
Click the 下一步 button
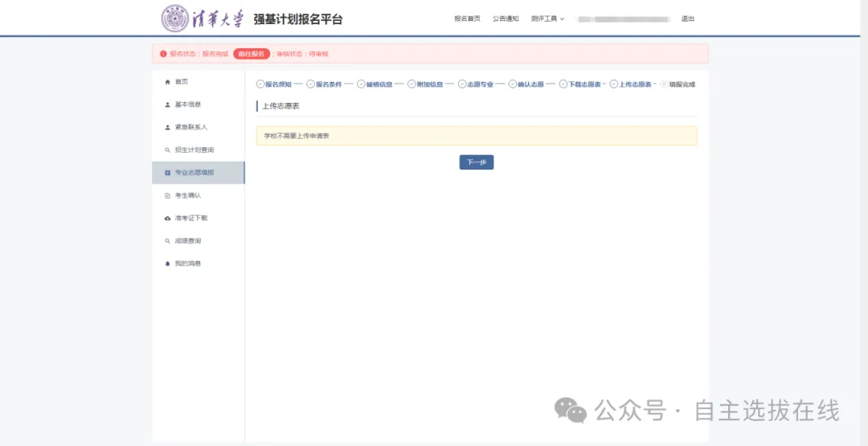(x=476, y=162)
